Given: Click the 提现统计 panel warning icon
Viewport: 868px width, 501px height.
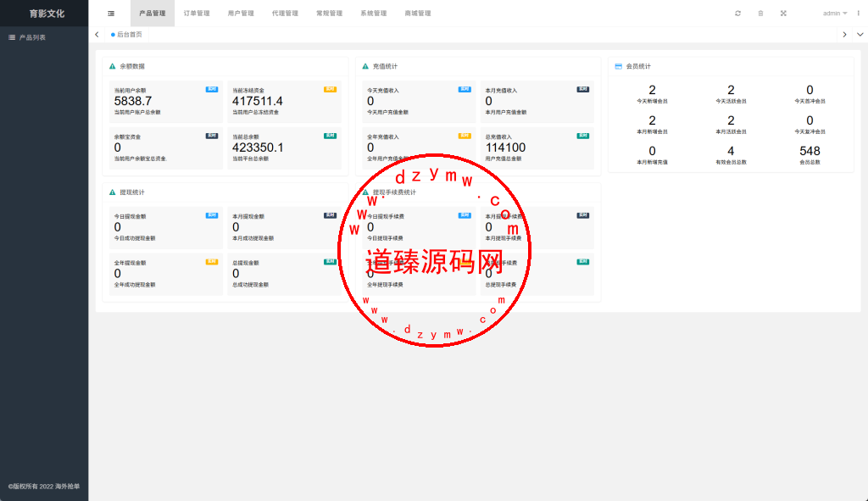Looking at the screenshot, I should tap(113, 192).
